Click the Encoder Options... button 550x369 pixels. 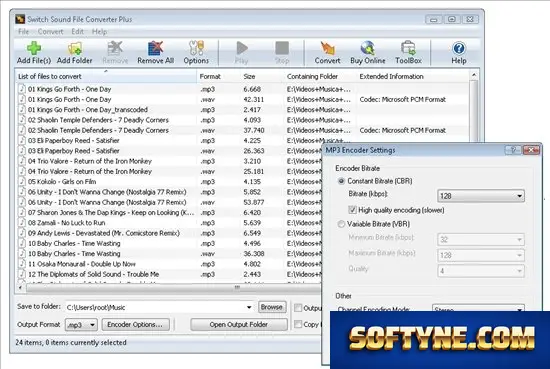pos(135,324)
